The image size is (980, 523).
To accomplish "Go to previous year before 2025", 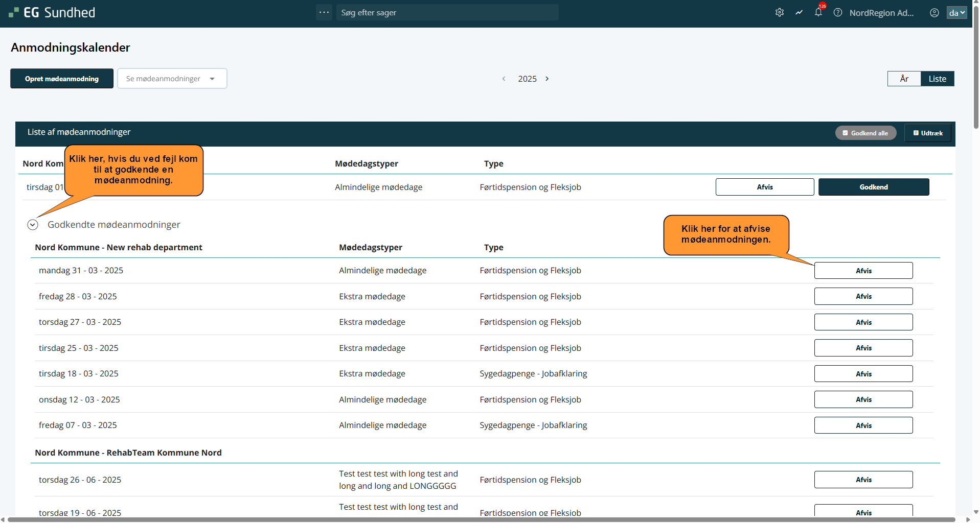I will pos(504,79).
